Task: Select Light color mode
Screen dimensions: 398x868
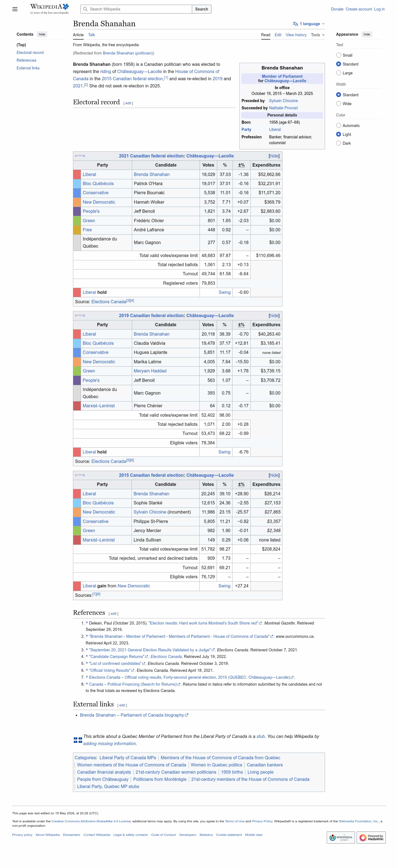Action: (338, 134)
